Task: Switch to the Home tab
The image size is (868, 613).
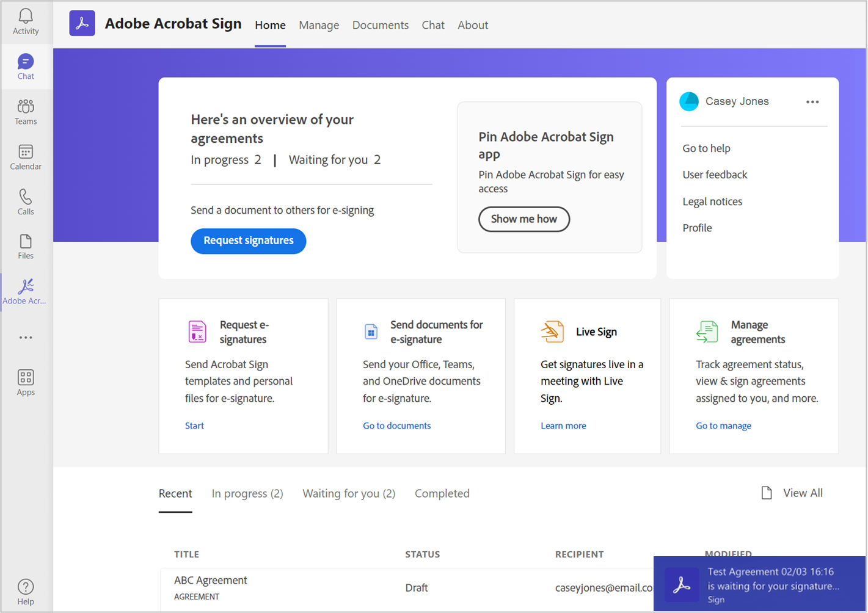Action: point(270,25)
